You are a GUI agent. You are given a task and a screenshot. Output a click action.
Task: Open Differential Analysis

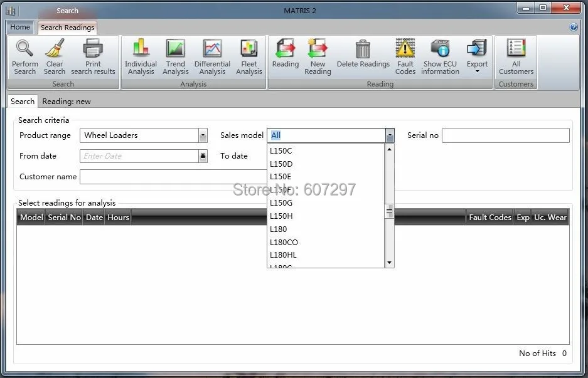(212, 57)
